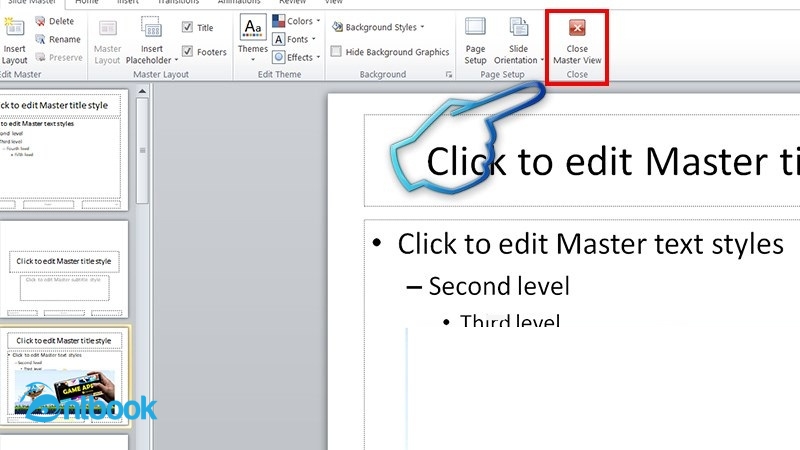800x450 pixels.
Task: Click the Effects theme icon
Action: (279, 57)
